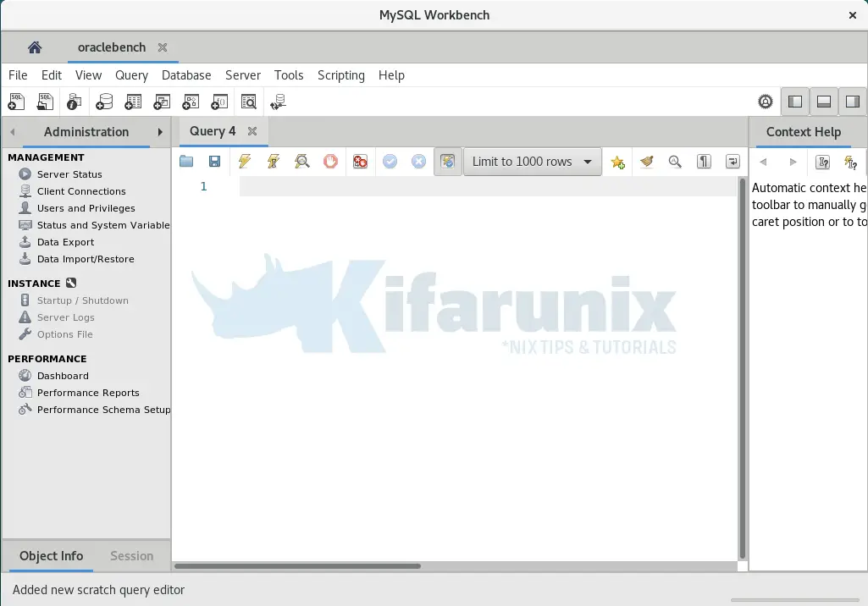Open Users and Privileges

86,208
